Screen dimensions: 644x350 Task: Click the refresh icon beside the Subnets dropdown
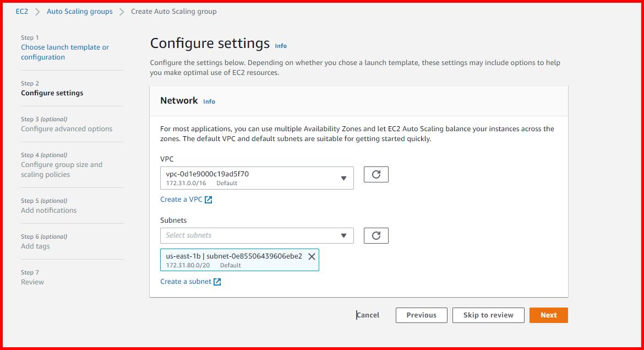coord(376,235)
